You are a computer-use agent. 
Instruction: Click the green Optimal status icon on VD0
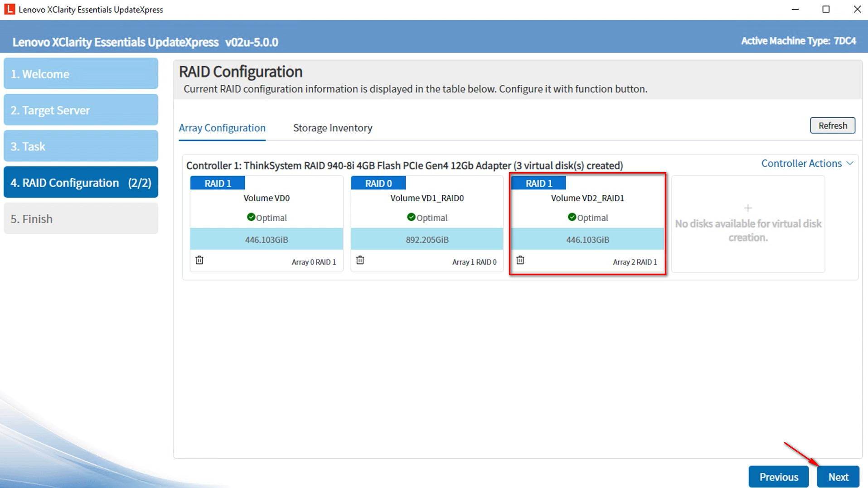pos(251,217)
